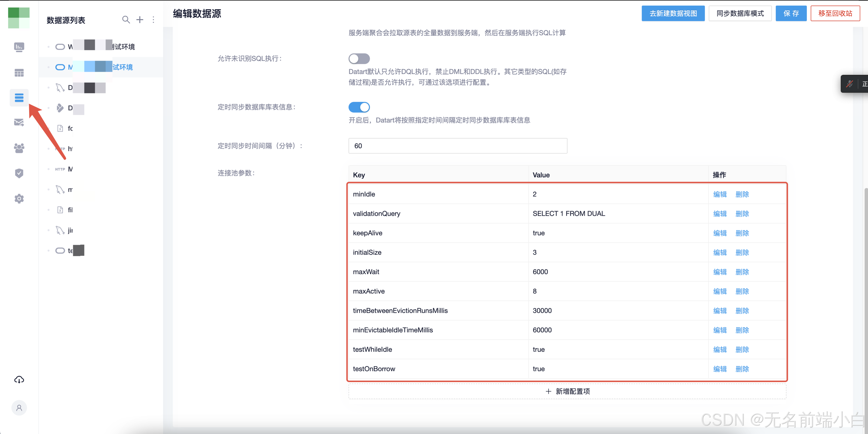Click the plus icon to add a data source
The width and height of the screenshot is (868, 434).
click(x=140, y=20)
